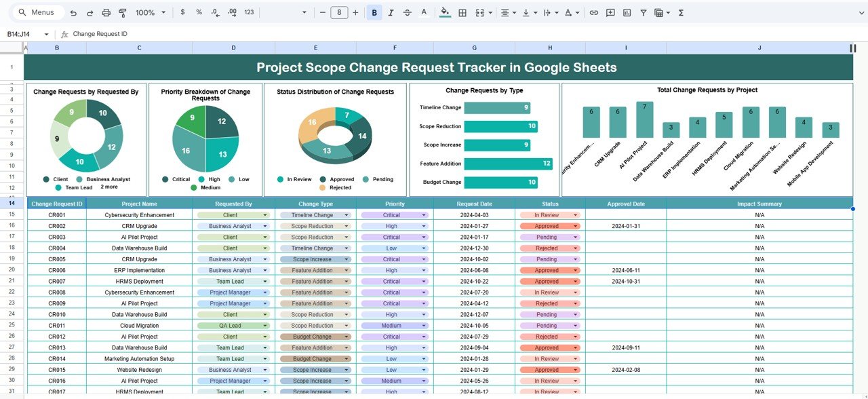
Task: Click the formula bar input area
Action: [x=203, y=33]
